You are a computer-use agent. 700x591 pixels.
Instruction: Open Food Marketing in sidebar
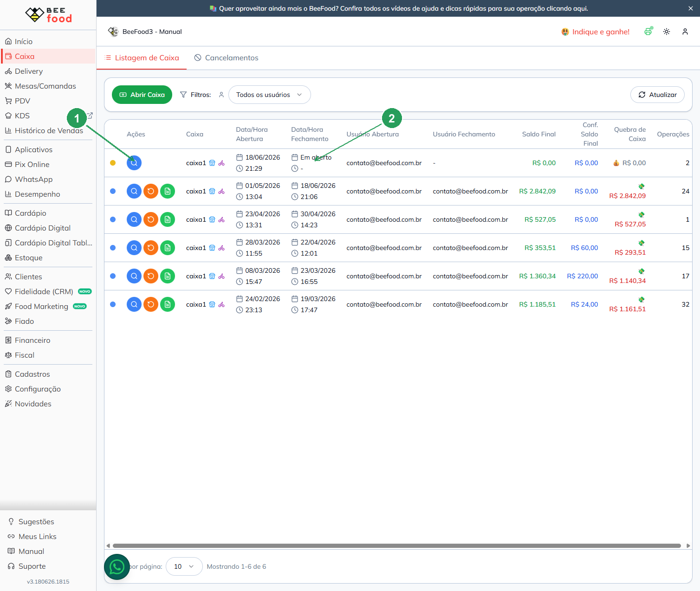(48, 306)
